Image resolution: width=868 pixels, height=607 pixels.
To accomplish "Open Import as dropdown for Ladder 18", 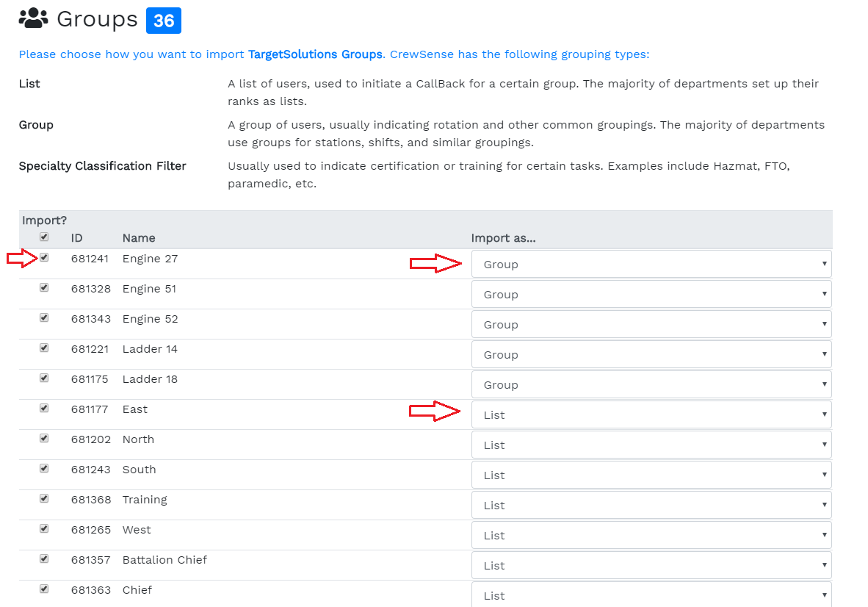I will (651, 384).
